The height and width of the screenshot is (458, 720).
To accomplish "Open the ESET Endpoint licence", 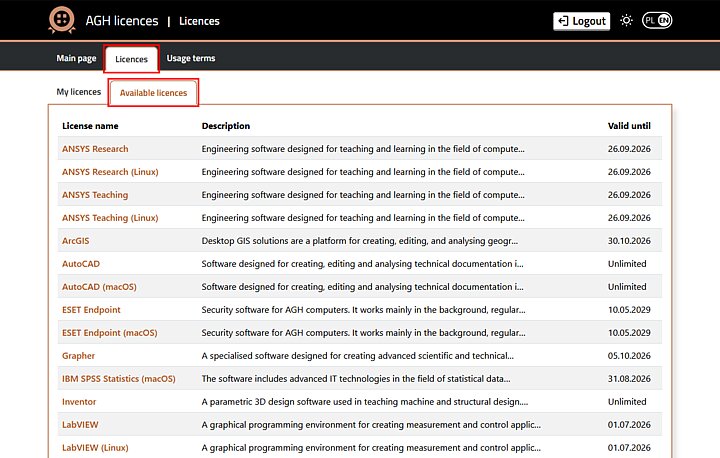I will coord(91,310).
